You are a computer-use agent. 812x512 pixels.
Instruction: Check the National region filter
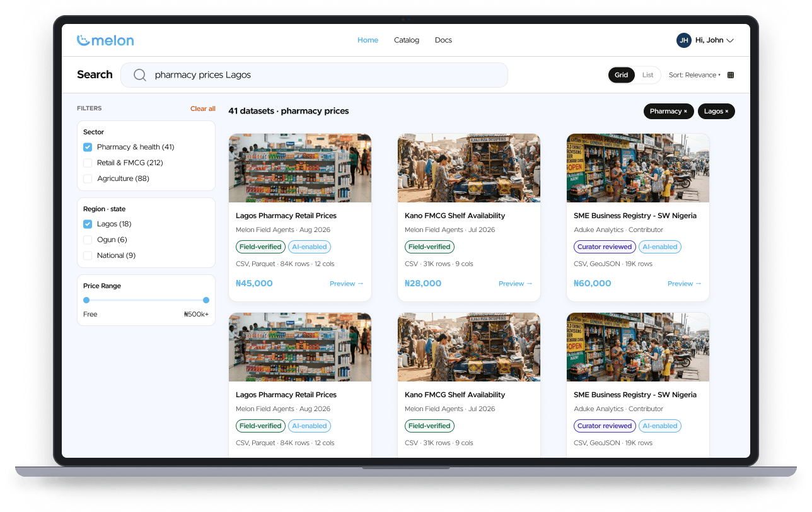coord(88,255)
